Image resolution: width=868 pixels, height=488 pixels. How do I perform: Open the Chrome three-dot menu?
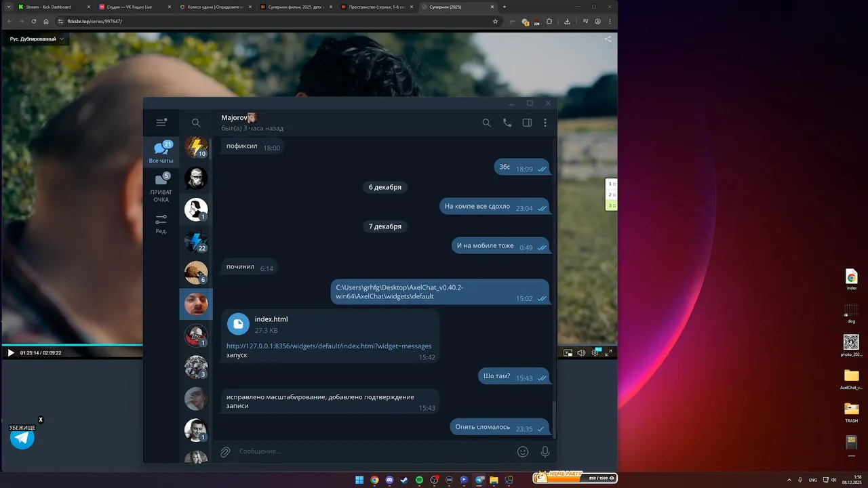click(609, 21)
